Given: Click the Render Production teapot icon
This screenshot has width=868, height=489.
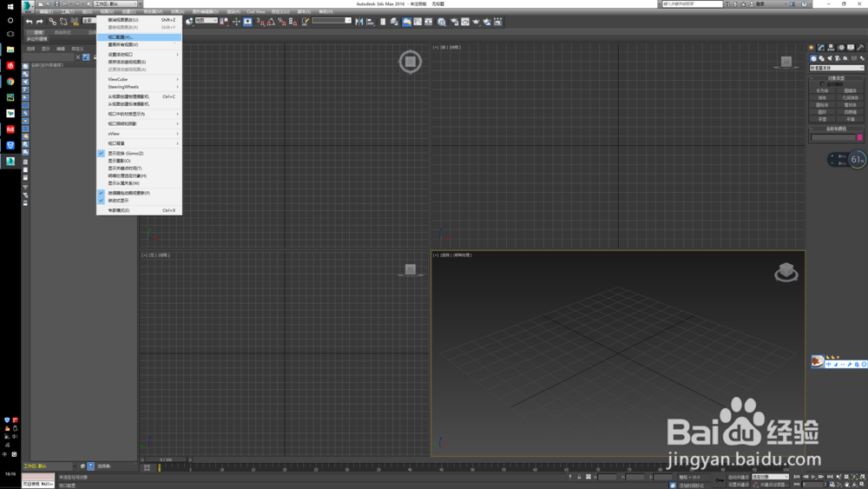Looking at the screenshot, I should click(476, 22).
